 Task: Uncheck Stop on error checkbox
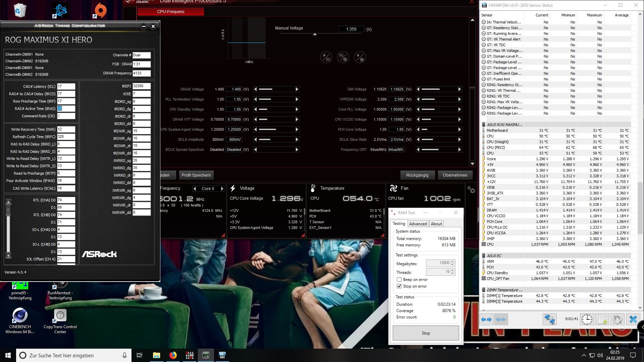[x=399, y=286]
